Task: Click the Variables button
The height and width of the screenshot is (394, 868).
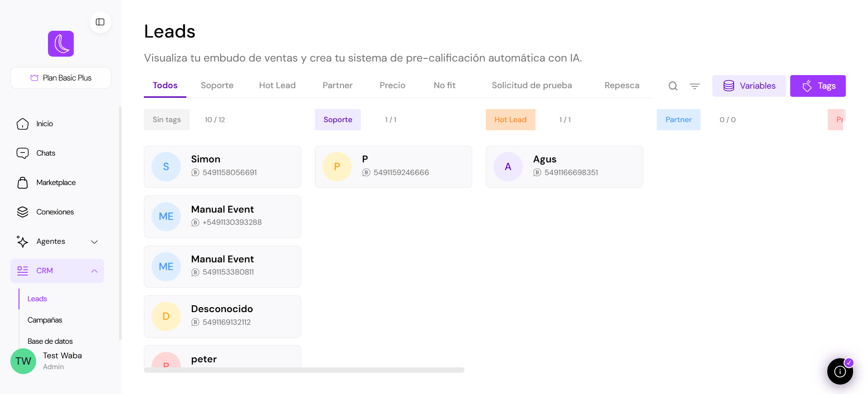Action: pos(749,86)
